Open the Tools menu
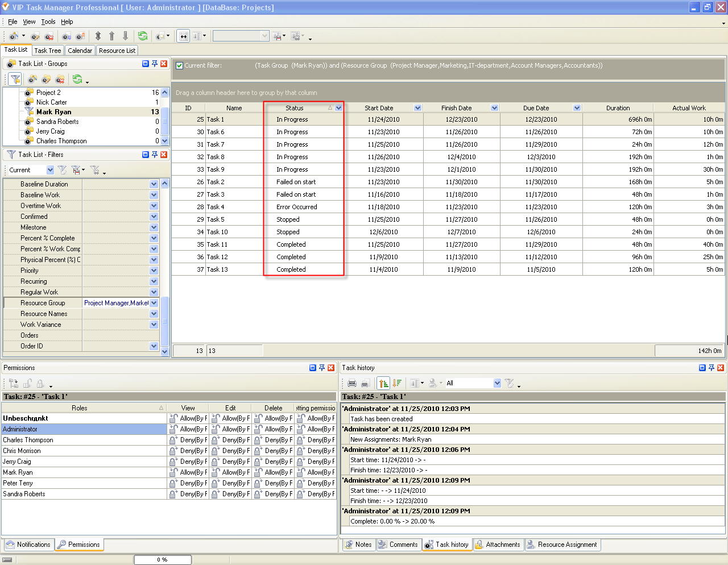The image size is (728, 565). click(48, 22)
